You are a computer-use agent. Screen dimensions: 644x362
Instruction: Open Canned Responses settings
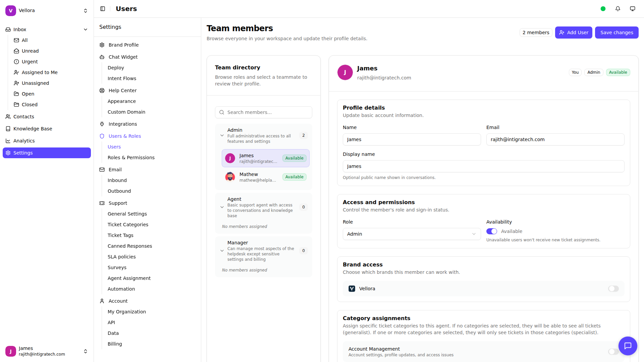pyautogui.click(x=130, y=246)
